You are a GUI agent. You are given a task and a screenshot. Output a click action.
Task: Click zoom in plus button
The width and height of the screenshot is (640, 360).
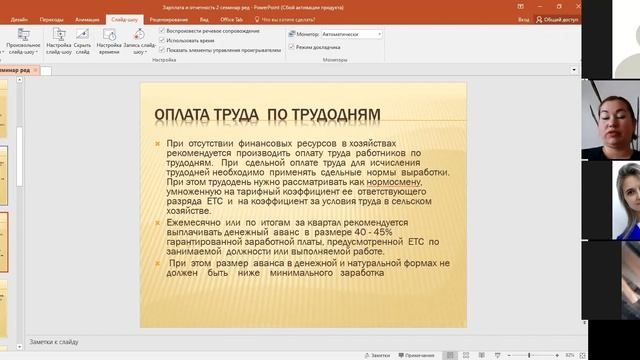coord(557,356)
